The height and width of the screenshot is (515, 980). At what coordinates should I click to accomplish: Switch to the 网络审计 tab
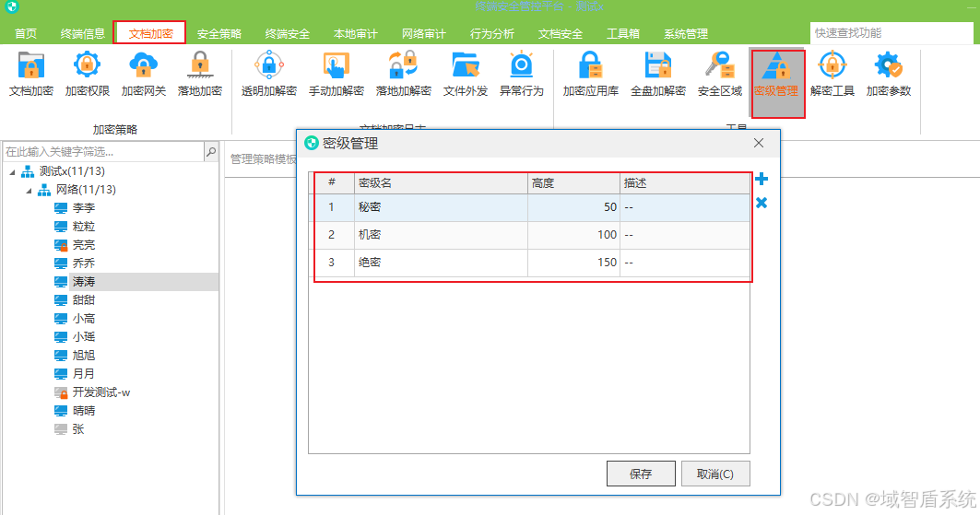point(424,34)
